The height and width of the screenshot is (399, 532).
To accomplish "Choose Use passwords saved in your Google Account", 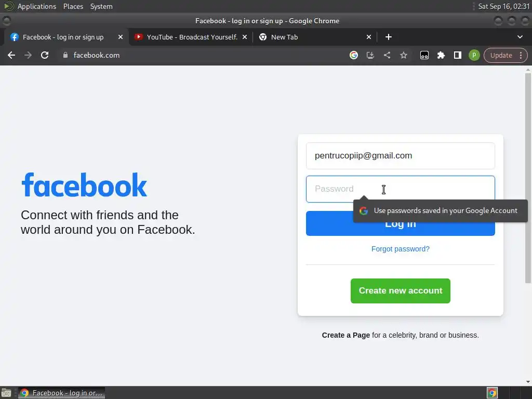I will pyautogui.click(x=441, y=211).
